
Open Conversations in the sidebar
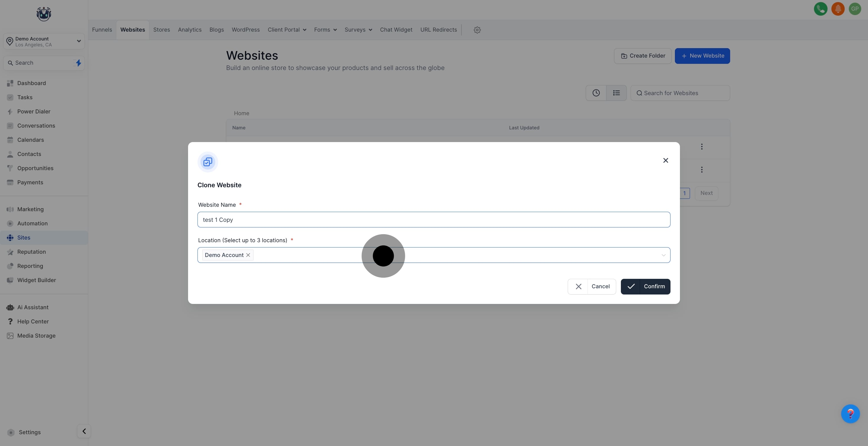pos(36,126)
